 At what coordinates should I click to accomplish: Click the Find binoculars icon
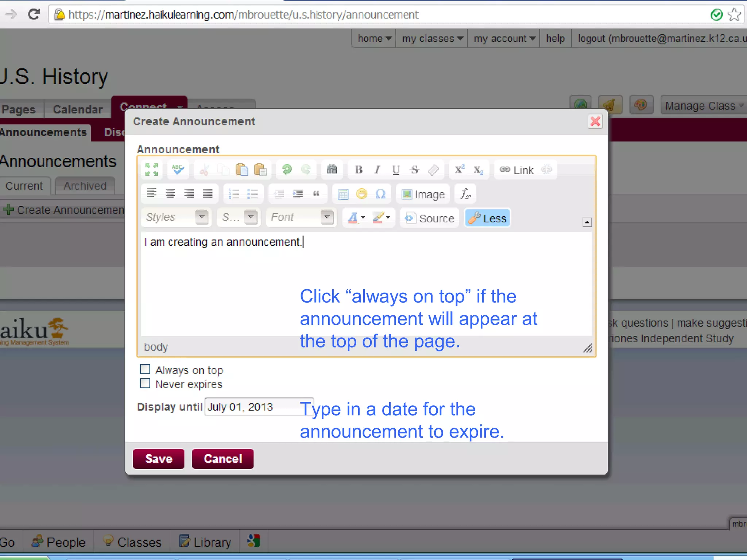point(332,170)
